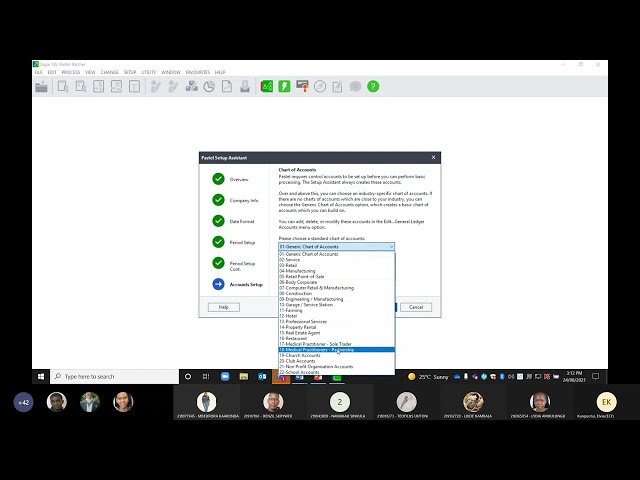This screenshot has width=640, height=480.
Task: Open File Explorer from the taskbar
Action: [x=244, y=376]
